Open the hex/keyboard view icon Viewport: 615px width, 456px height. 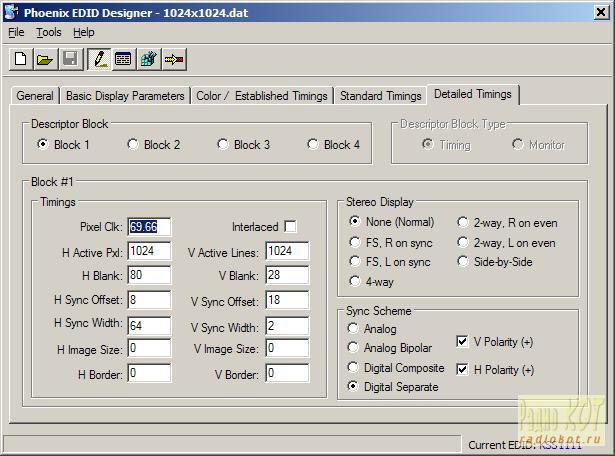click(x=124, y=59)
